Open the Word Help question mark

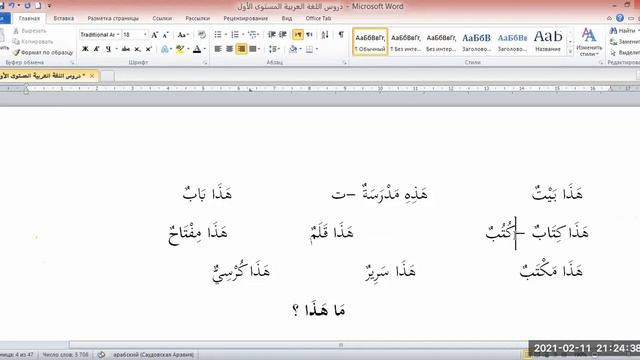[x=620, y=18]
